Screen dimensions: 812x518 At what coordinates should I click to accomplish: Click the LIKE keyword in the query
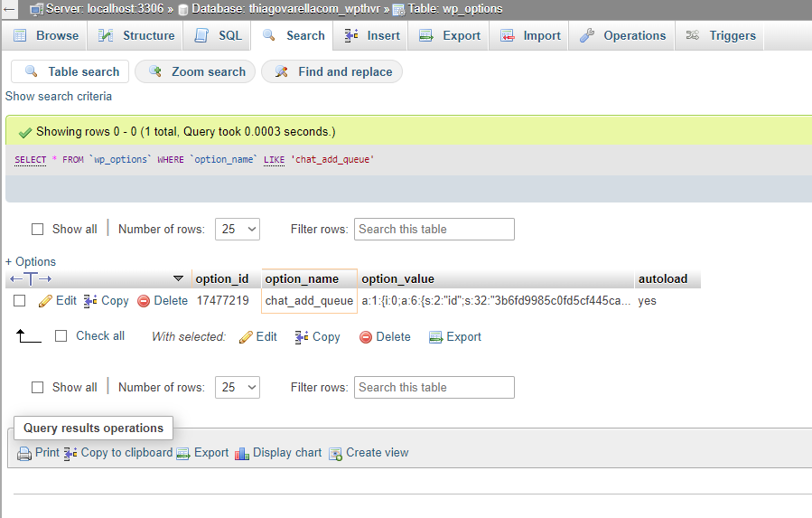click(x=274, y=160)
